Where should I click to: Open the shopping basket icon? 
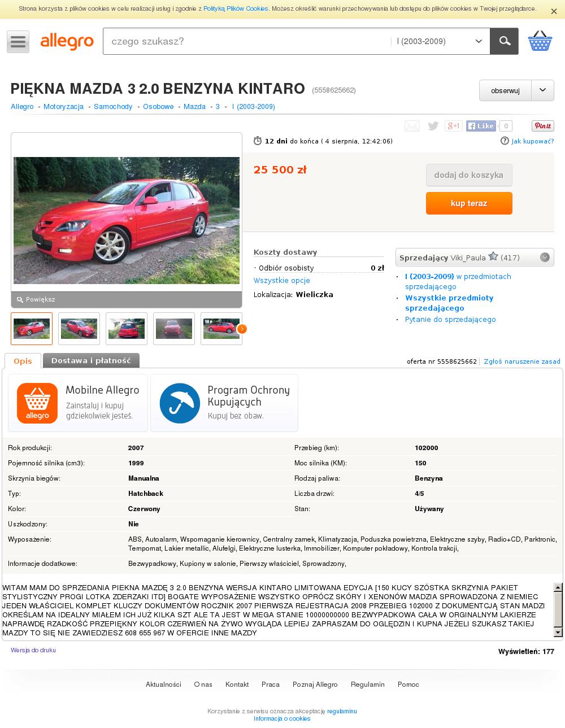pyautogui.click(x=540, y=41)
